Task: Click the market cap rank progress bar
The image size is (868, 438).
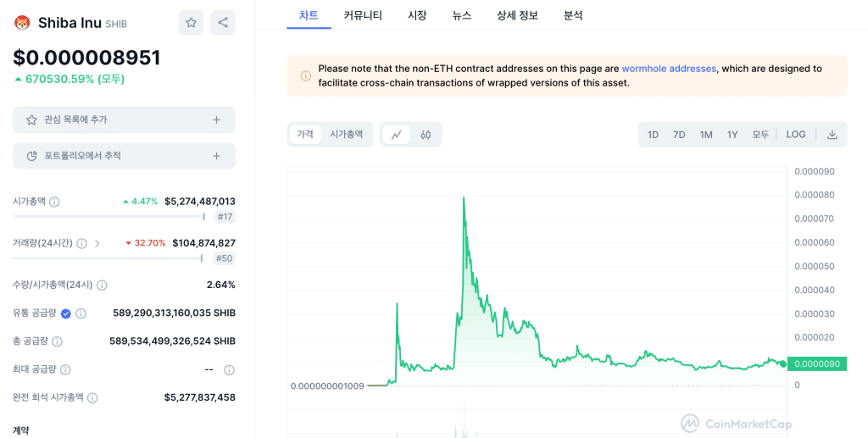Action: (109, 217)
